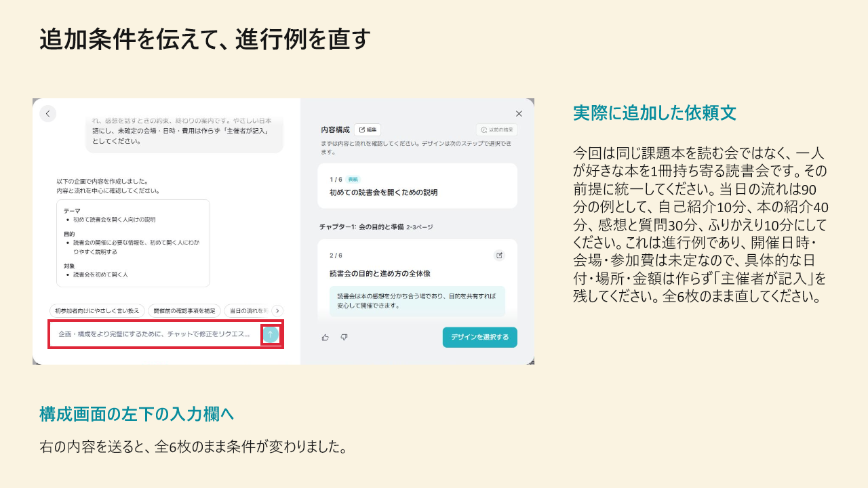Open the edit icon on slide 2/6 card
The image size is (868, 488).
[500, 256]
